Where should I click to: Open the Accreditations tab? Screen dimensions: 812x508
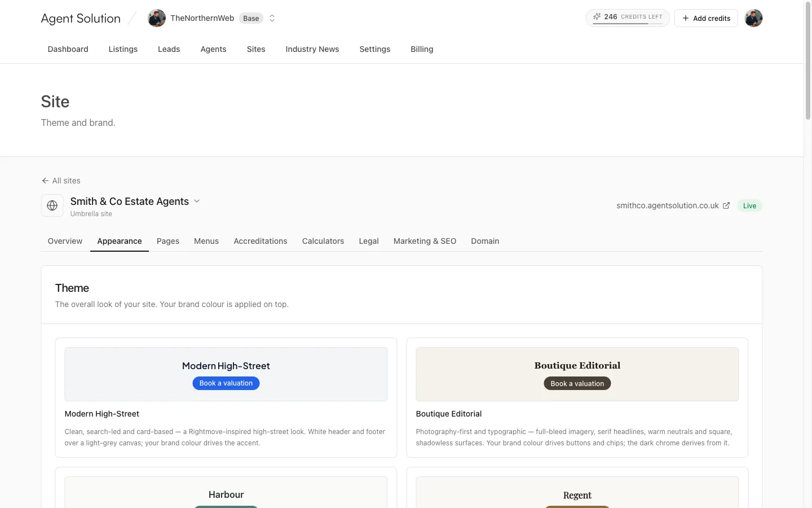261,241
